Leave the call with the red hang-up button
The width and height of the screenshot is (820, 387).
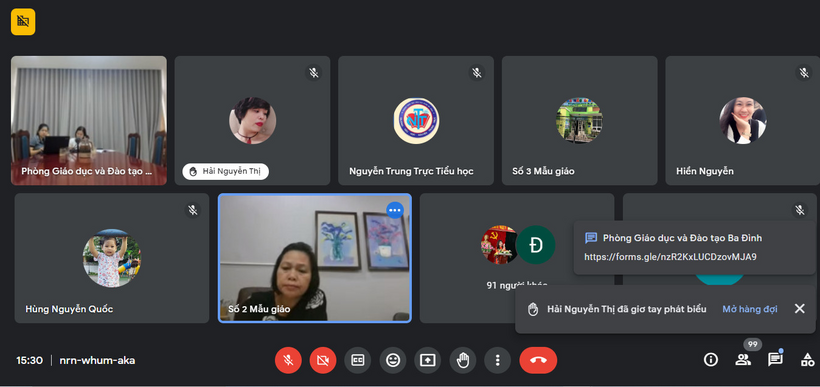(538, 360)
